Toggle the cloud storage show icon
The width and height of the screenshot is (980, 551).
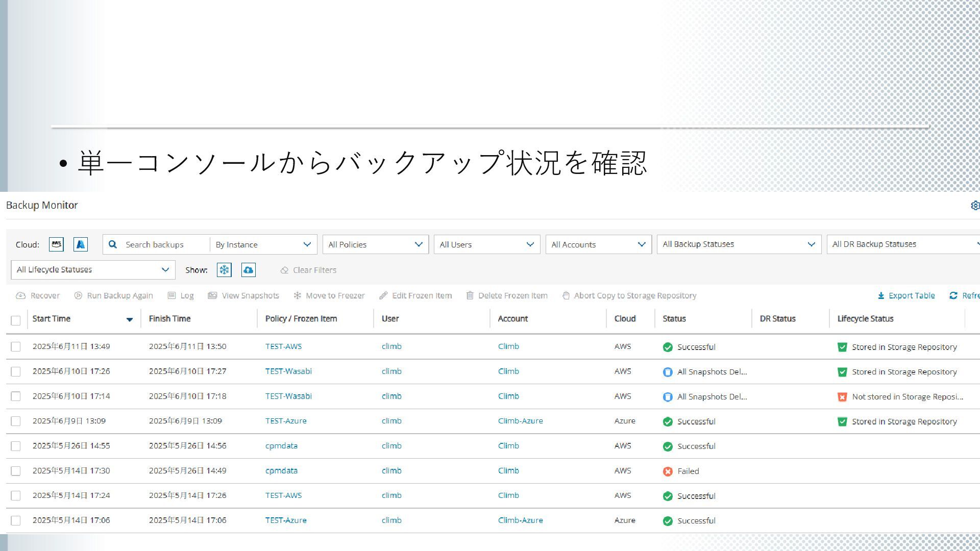pyautogui.click(x=249, y=270)
